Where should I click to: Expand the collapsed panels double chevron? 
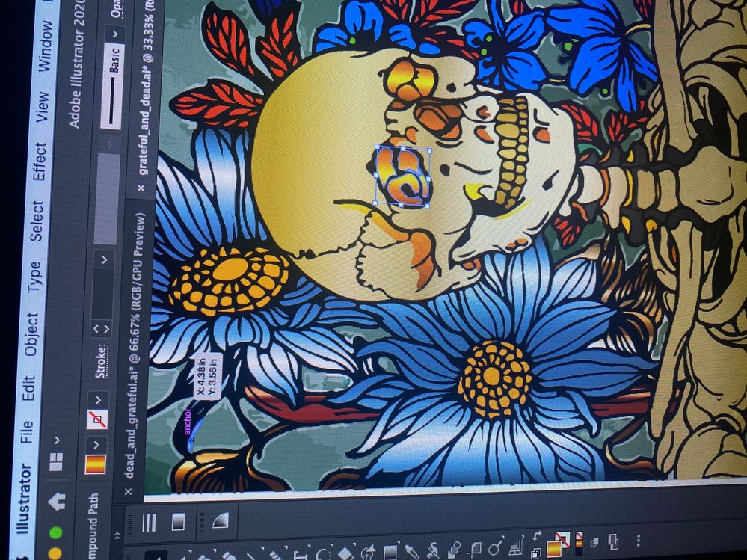(x=117, y=535)
